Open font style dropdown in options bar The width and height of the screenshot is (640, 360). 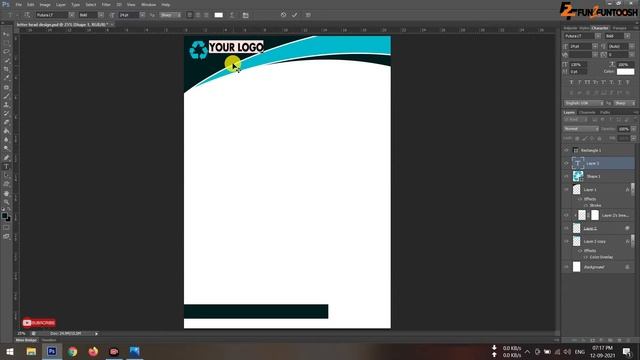101,15
